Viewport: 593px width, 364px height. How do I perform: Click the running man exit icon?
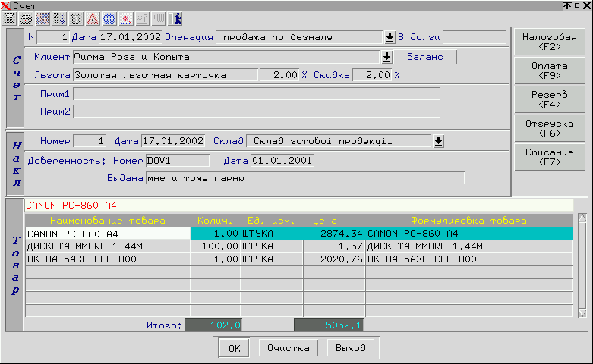tap(177, 17)
